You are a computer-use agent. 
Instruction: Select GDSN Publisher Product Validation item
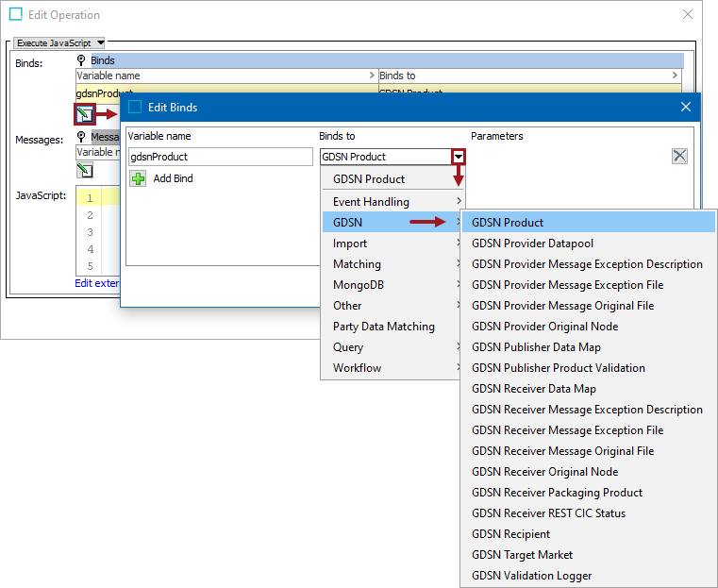[559, 368]
